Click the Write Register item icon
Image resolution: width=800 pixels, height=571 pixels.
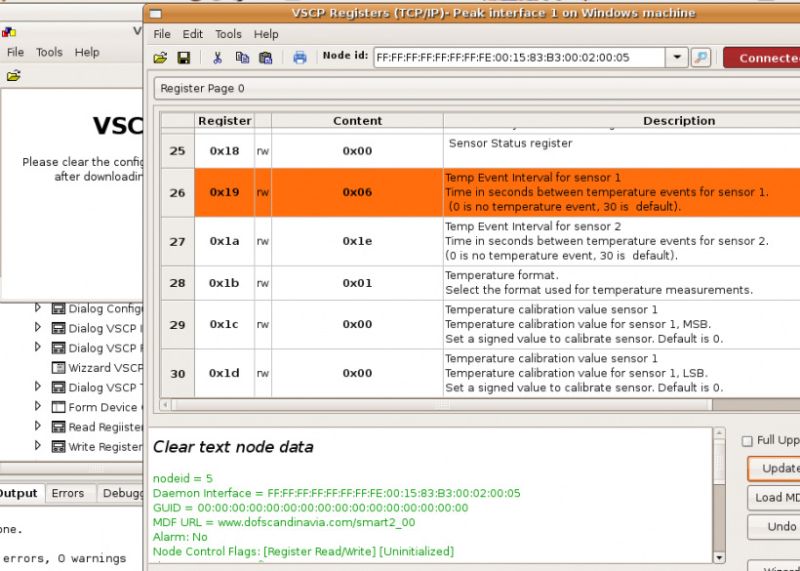click(x=59, y=447)
